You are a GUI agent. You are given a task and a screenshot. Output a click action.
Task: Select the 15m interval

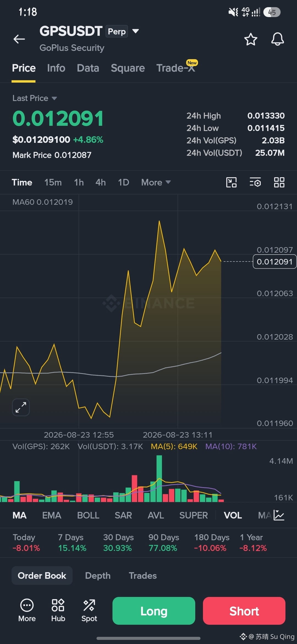(x=53, y=182)
